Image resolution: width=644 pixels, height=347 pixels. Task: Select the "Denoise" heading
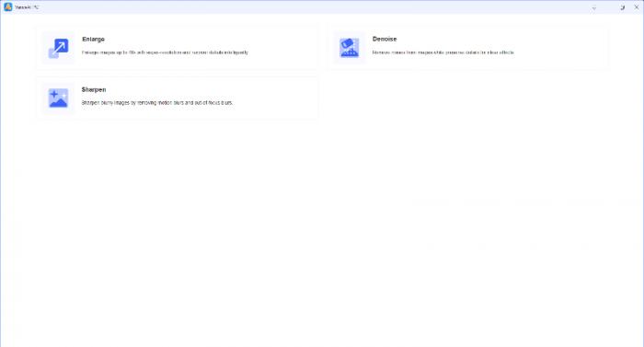[385, 39]
